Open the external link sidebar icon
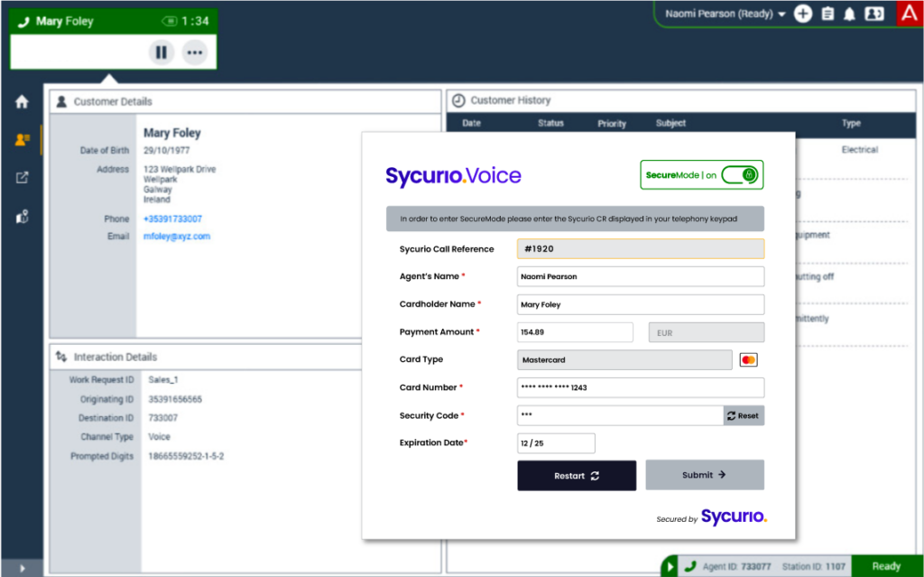This screenshot has width=924, height=577. 22,178
